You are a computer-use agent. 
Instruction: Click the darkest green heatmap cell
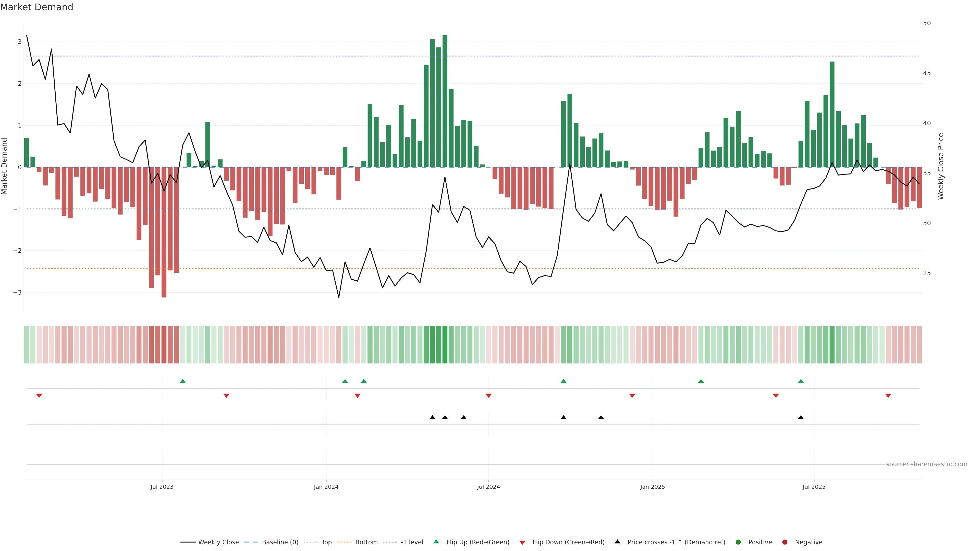445,345
